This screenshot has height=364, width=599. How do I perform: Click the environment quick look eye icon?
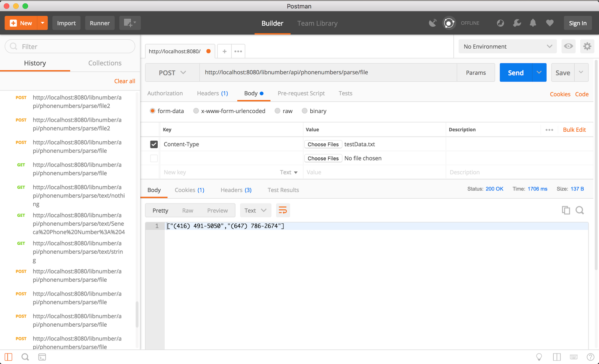click(x=568, y=46)
